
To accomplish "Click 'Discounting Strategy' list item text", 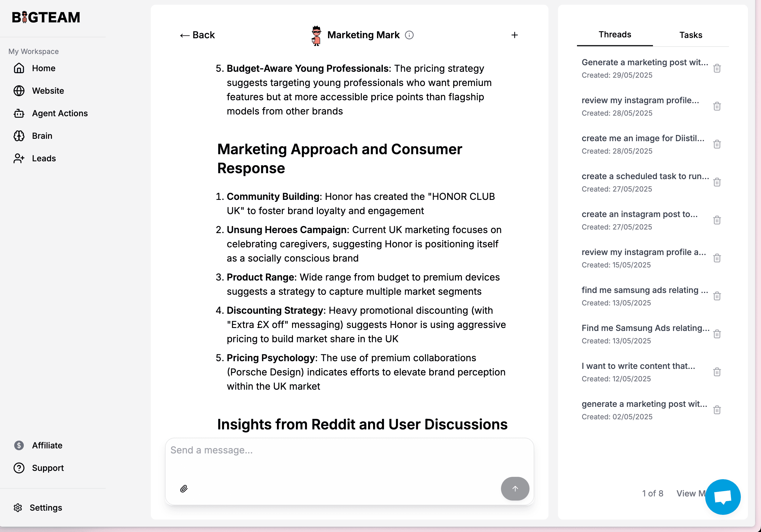I will [x=275, y=310].
